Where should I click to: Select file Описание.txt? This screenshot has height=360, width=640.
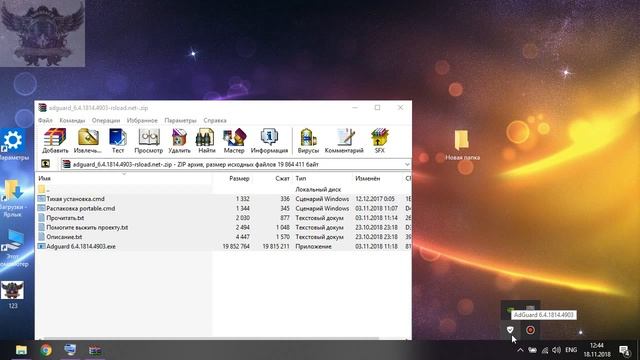[x=224, y=237]
